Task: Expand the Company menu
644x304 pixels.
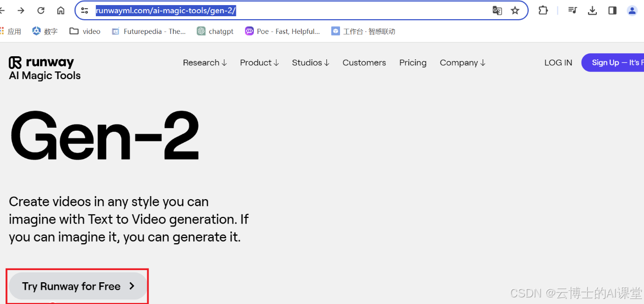Action: (x=462, y=63)
